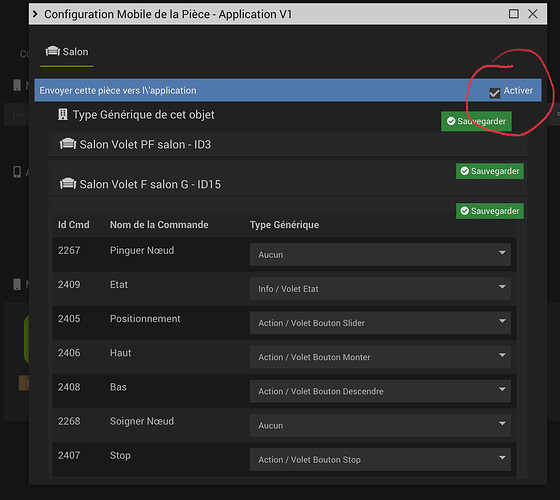
Task: Open the Volet Bouton Descendre dropdown
Action: click(380, 391)
